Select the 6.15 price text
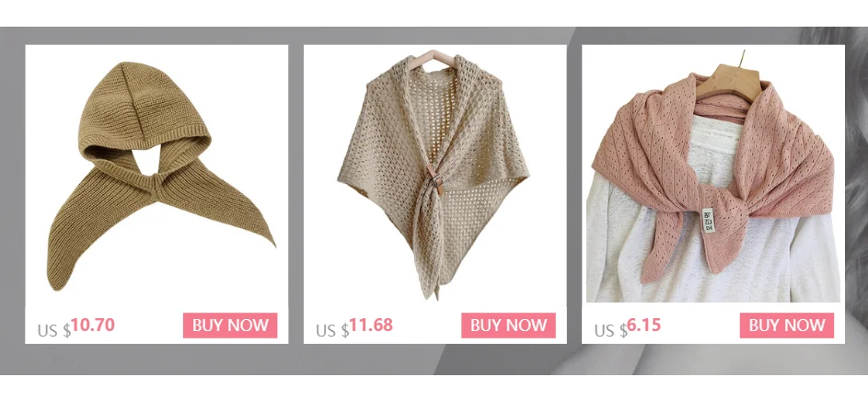This screenshot has height=400, width=868. pyautogui.click(x=643, y=325)
